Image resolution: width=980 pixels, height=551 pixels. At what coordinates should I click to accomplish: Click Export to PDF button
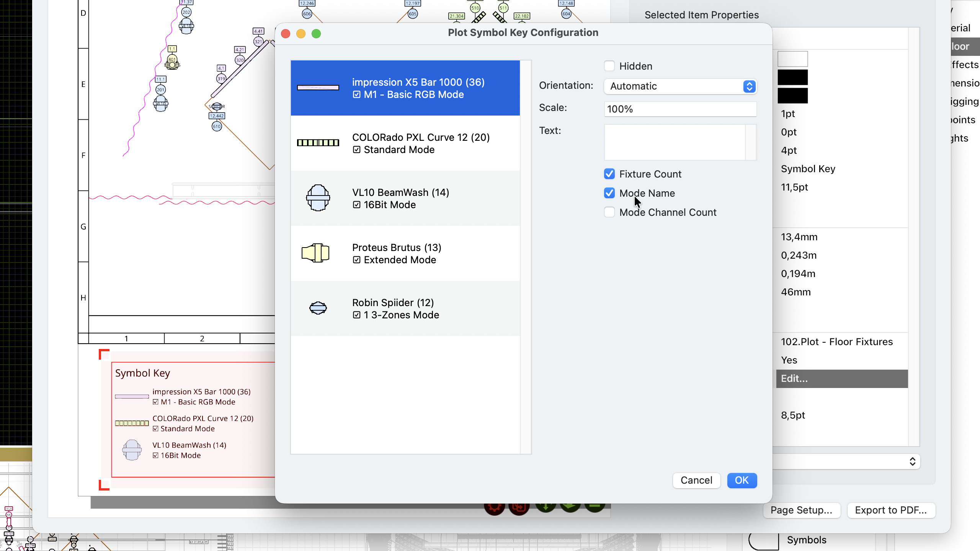tap(891, 510)
